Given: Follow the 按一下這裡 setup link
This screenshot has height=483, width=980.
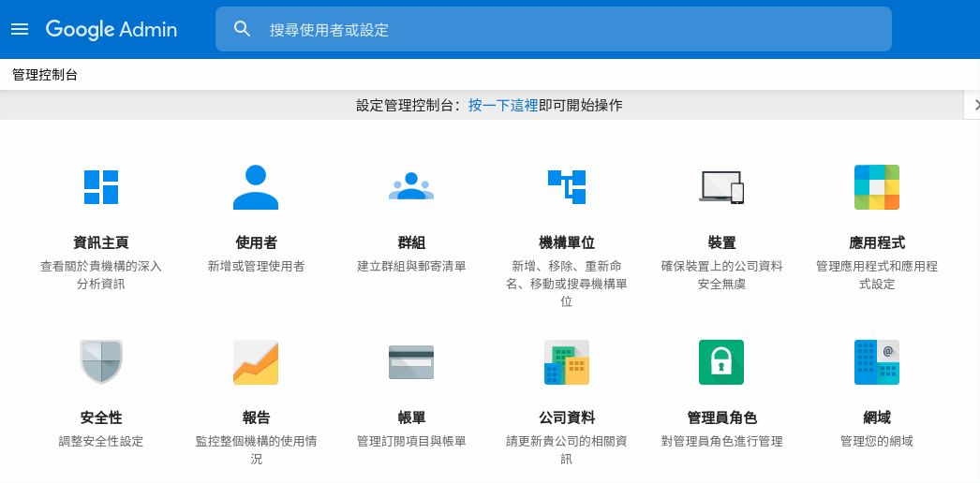Looking at the screenshot, I should tap(503, 106).
